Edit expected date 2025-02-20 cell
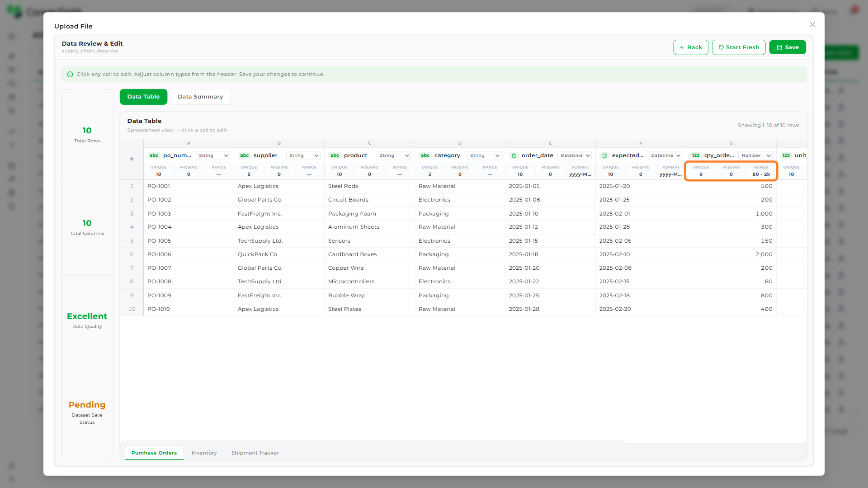 click(641, 309)
